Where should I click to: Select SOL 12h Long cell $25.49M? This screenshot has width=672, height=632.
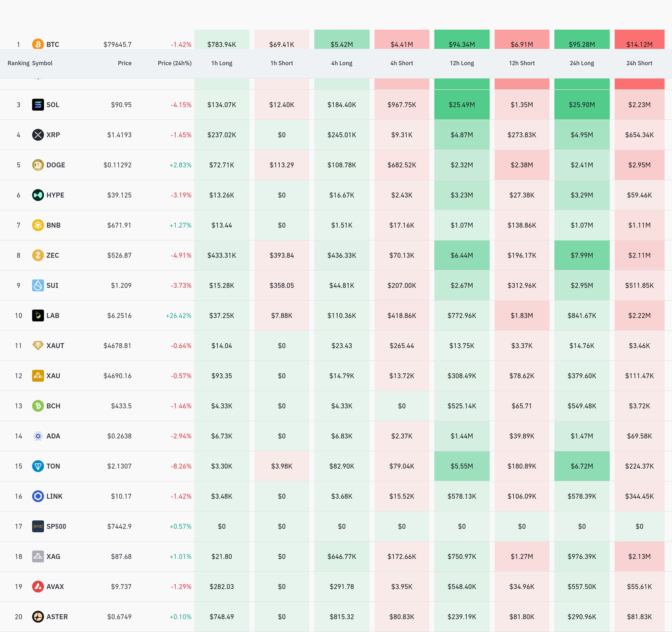(462, 105)
